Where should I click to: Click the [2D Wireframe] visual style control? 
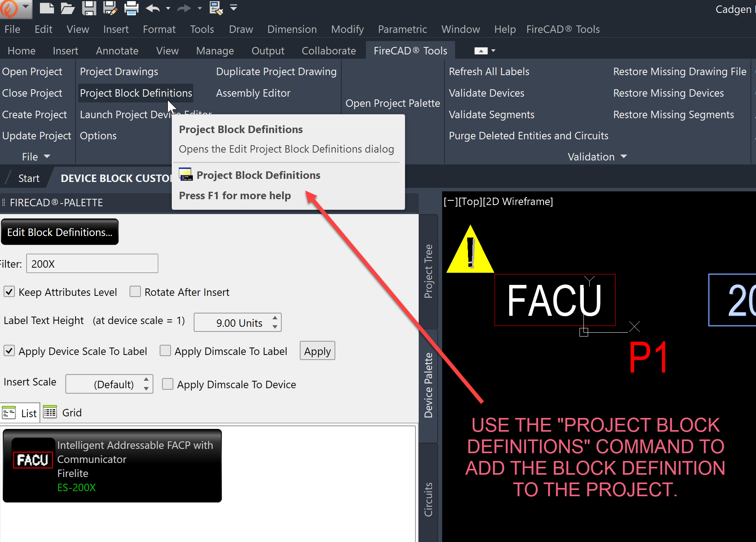pyautogui.click(x=518, y=202)
